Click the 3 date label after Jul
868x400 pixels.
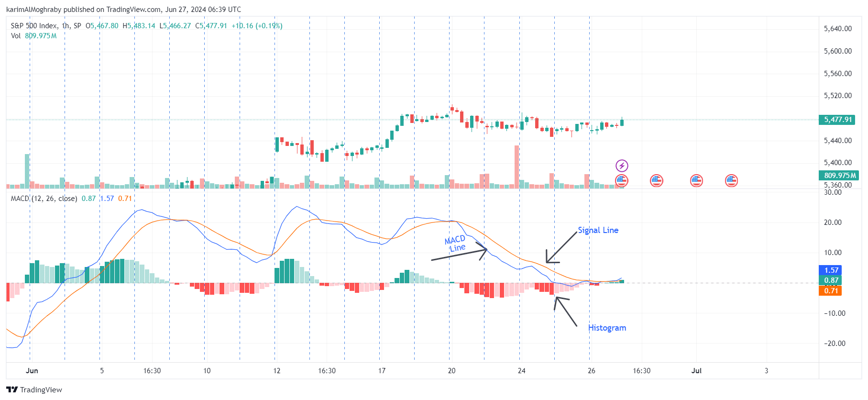pos(766,371)
